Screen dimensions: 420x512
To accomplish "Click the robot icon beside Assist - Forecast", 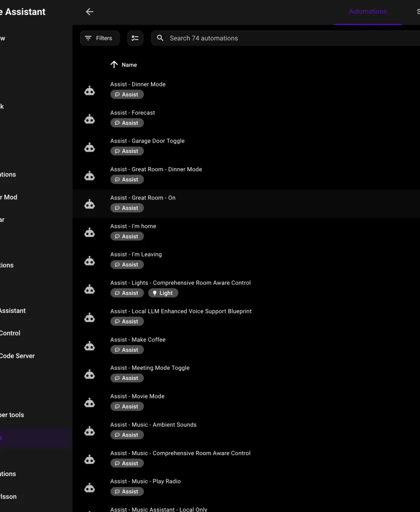I will [x=89, y=118].
